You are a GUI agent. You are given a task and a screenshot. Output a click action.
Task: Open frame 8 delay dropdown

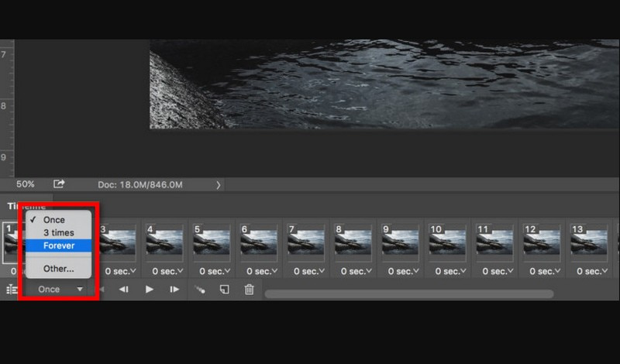click(x=356, y=272)
